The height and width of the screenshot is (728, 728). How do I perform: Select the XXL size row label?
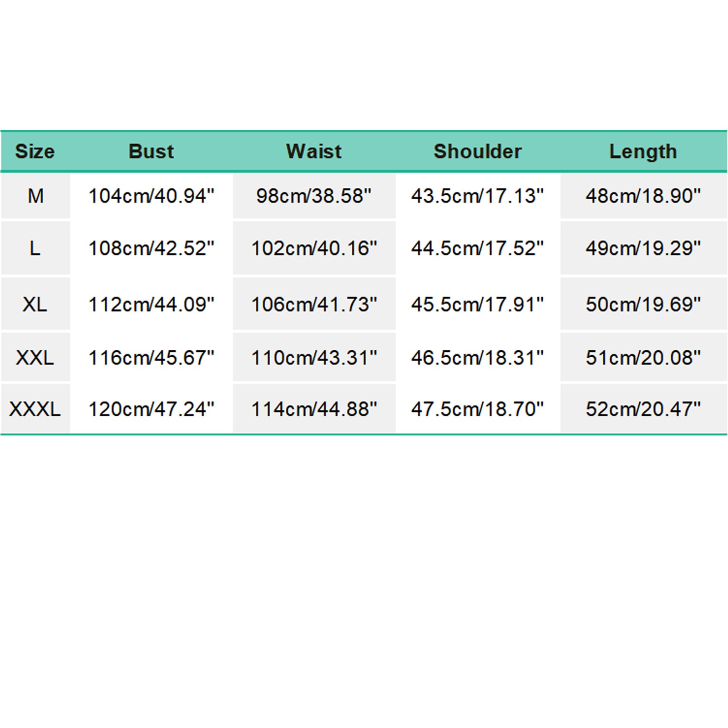click(35, 358)
